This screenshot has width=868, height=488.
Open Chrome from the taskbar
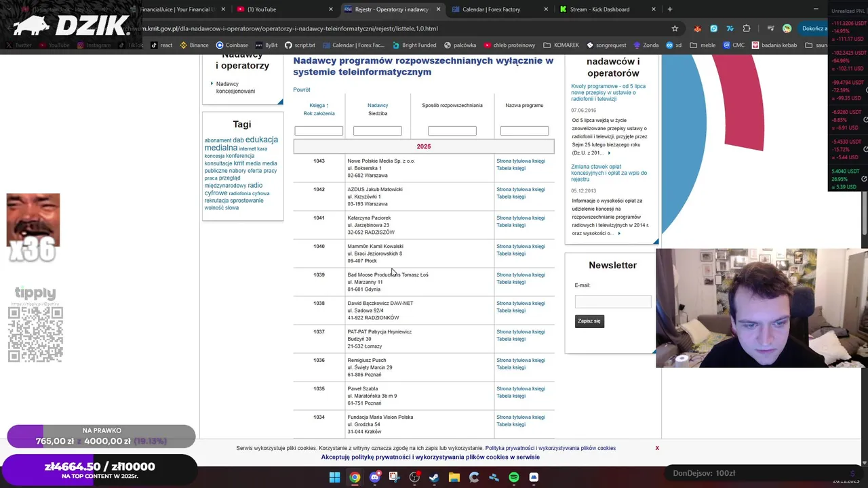click(355, 477)
